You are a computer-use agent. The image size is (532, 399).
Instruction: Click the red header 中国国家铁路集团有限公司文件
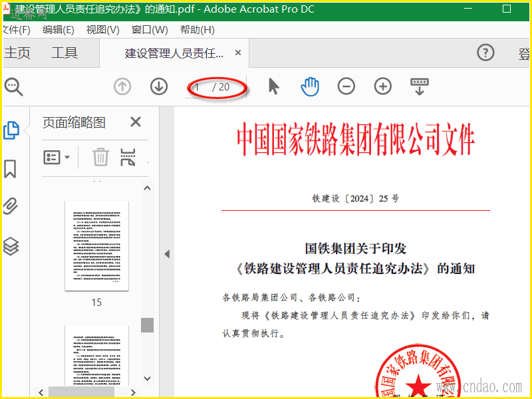coord(356,140)
